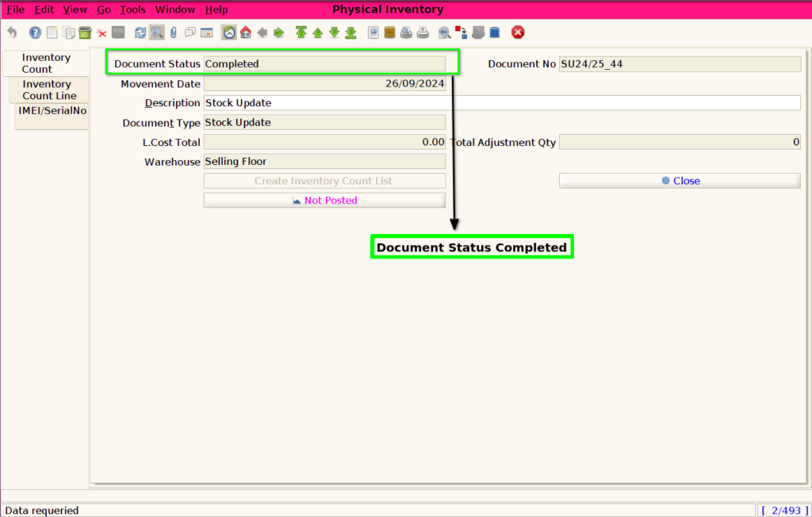Click the L.Cost Total 0.00 field
The width and height of the screenshot is (812, 517).
(x=324, y=142)
